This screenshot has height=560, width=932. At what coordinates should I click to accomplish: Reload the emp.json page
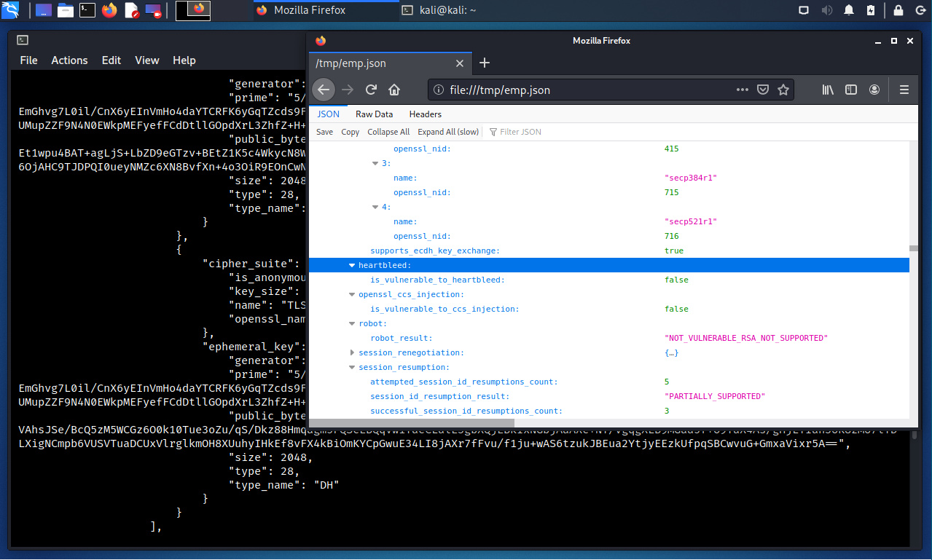[371, 90]
